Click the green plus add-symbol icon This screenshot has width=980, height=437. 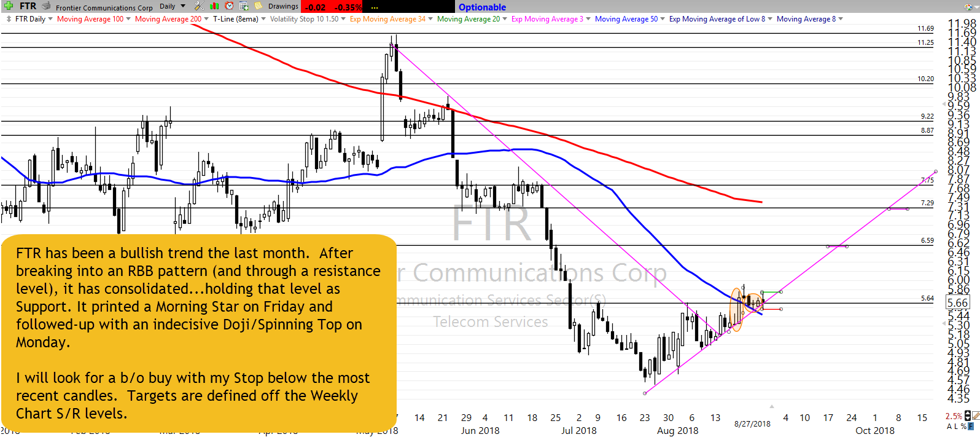tap(9, 6)
